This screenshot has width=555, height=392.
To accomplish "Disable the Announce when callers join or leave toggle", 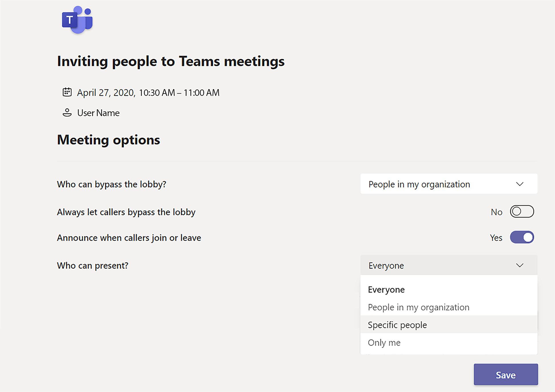I will coord(522,237).
